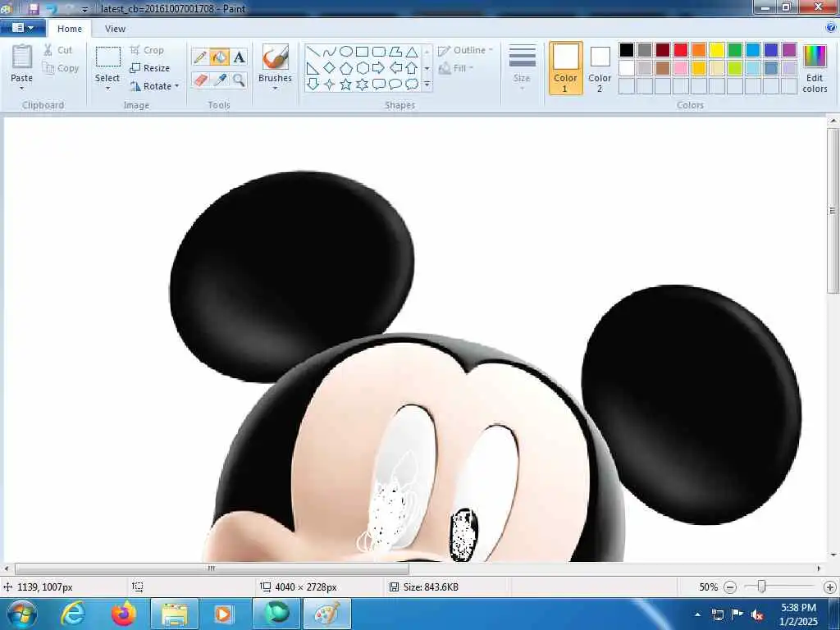Choose the Rectangle shape
Screen dimensions: 840x630
coord(363,52)
